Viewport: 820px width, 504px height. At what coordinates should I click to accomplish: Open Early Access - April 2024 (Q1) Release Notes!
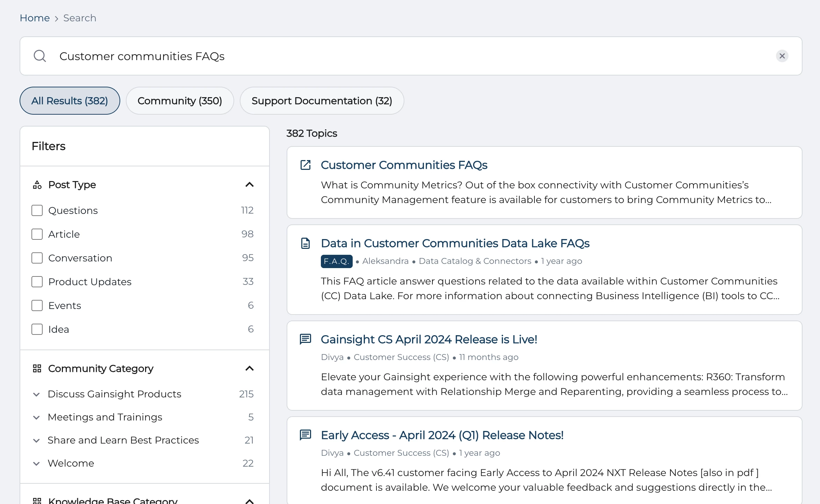click(442, 435)
